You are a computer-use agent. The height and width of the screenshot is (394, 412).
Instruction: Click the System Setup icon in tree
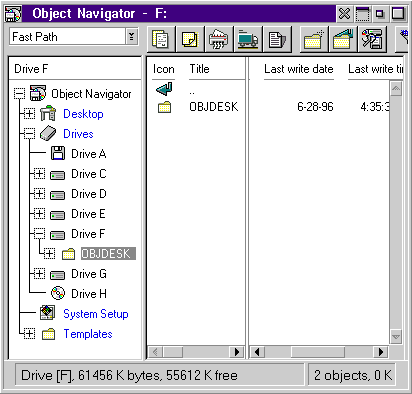click(x=47, y=313)
